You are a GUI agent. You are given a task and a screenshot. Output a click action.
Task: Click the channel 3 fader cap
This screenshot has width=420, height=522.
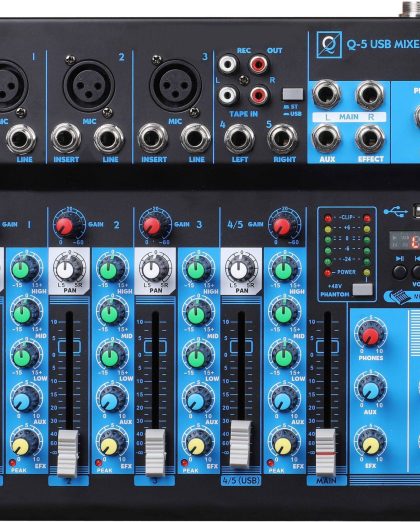point(155,452)
